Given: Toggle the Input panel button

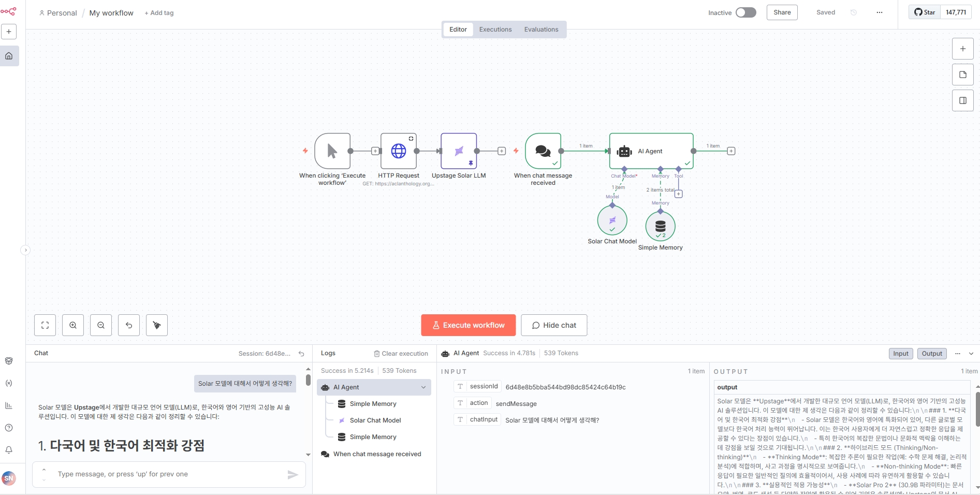Looking at the screenshot, I should pyautogui.click(x=901, y=354).
